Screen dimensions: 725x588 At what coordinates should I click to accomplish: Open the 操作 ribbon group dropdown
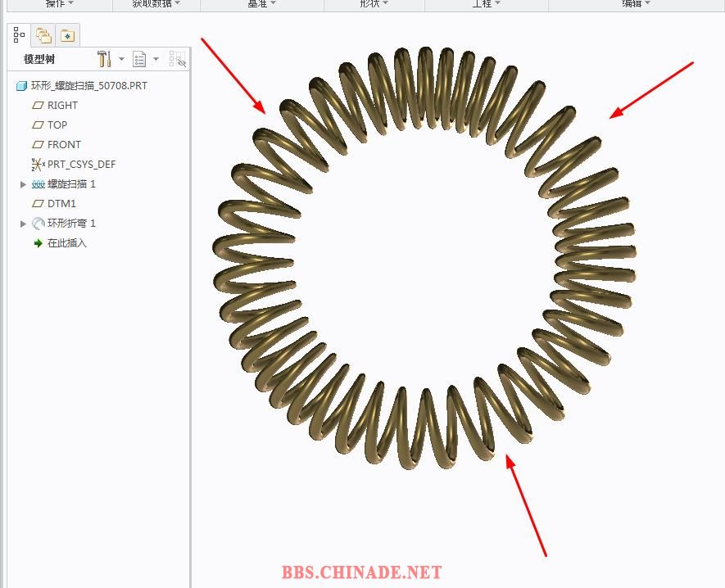click(60, 3)
